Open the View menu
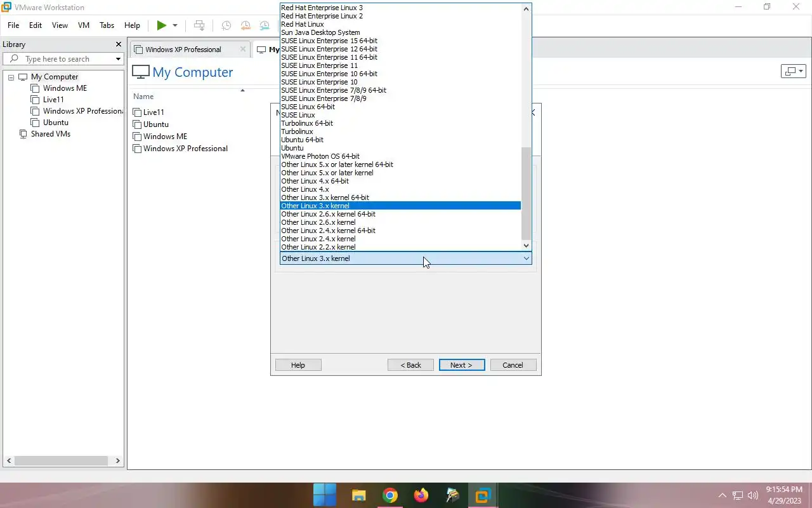The height and width of the screenshot is (508, 812). 60,25
